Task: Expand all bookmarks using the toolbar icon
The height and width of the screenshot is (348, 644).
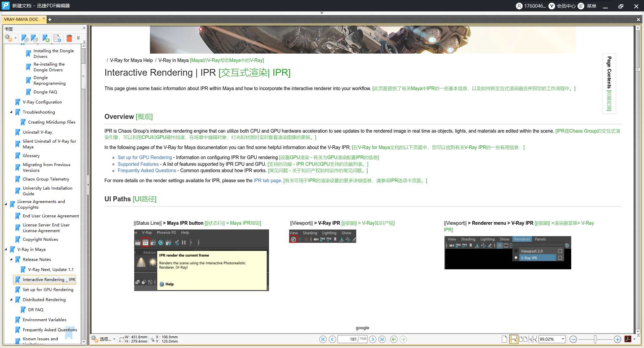Action: click(24, 38)
